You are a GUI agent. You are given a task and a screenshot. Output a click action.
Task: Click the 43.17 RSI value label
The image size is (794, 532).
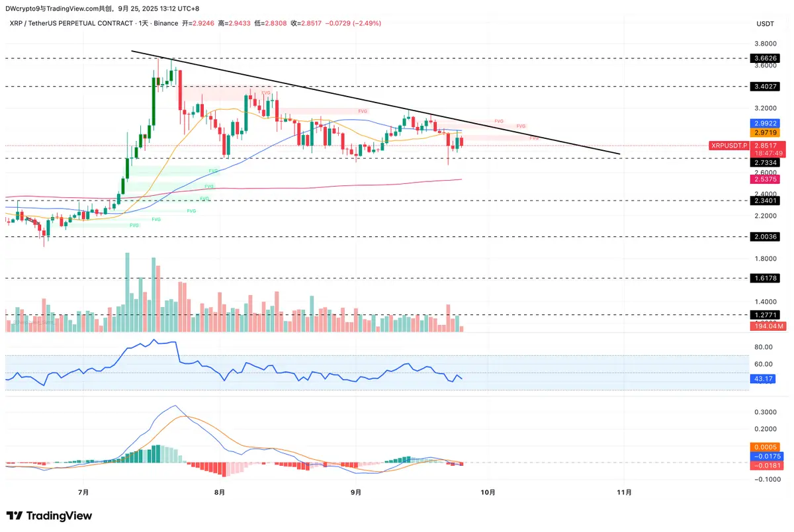click(763, 378)
